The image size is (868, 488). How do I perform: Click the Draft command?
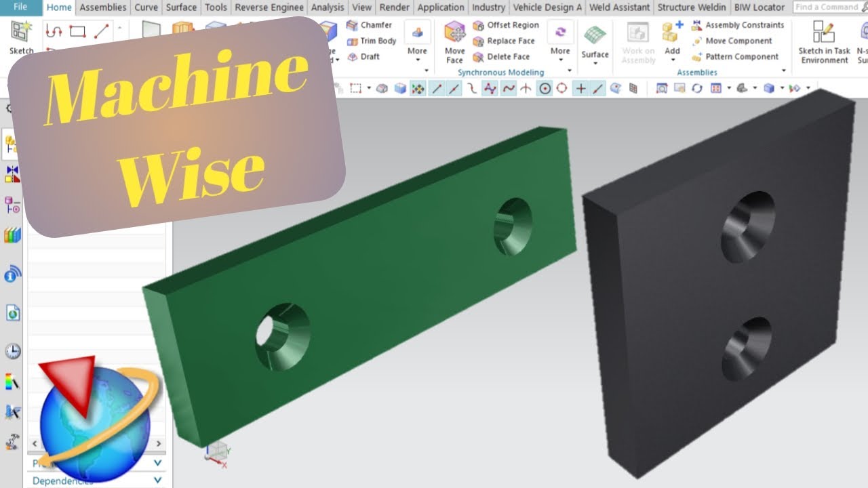(363, 56)
